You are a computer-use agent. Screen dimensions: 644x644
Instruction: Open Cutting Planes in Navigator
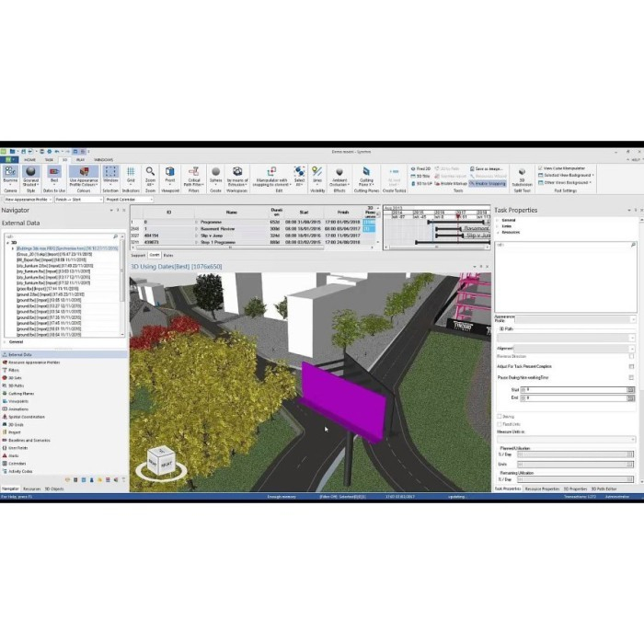click(21, 394)
